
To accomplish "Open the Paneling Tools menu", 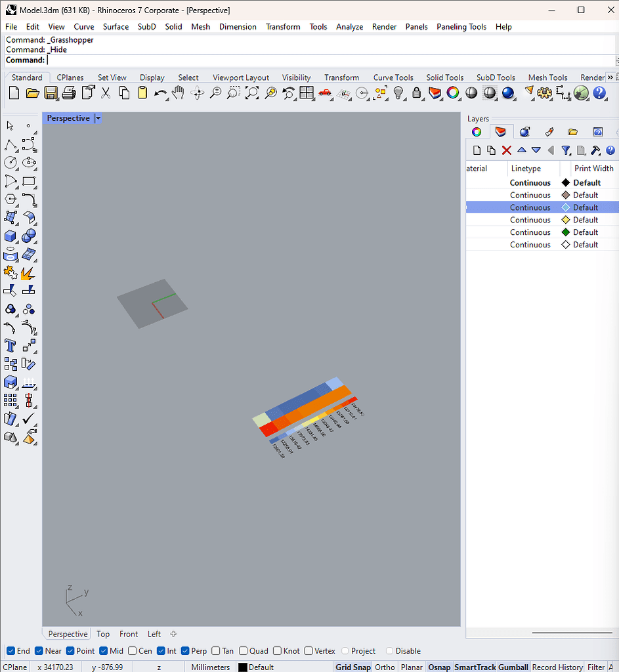I will pyautogui.click(x=461, y=27).
